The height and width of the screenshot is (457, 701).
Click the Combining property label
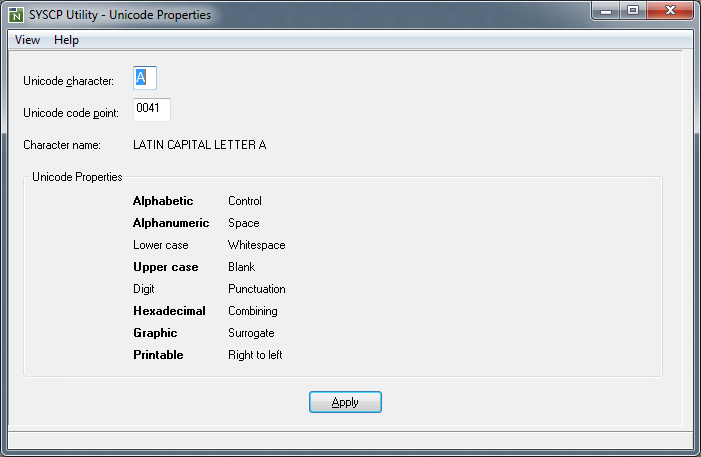[252, 311]
